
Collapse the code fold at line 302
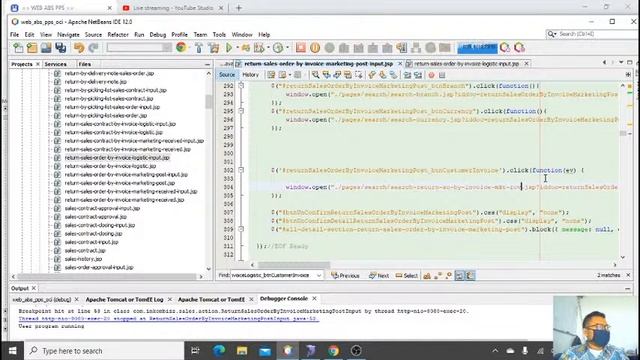coord(241,170)
